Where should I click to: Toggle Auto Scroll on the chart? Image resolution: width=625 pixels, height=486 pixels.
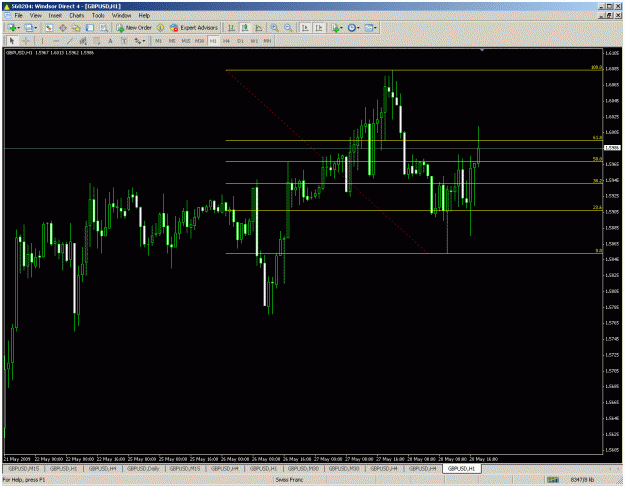point(305,28)
